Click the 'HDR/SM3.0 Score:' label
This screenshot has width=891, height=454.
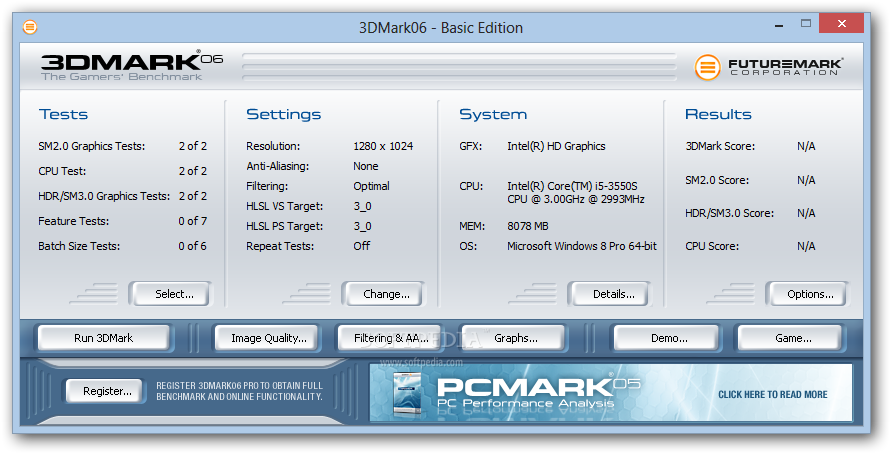(x=729, y=213)
